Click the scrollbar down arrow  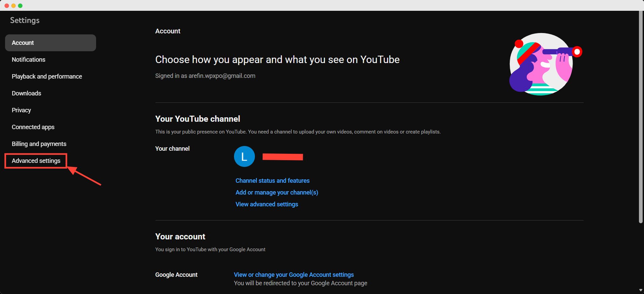641,290
